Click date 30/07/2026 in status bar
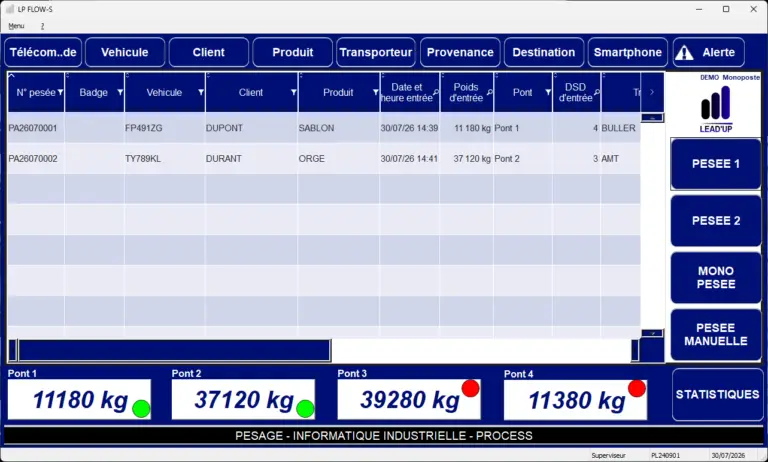 click(x=727, y=456)
